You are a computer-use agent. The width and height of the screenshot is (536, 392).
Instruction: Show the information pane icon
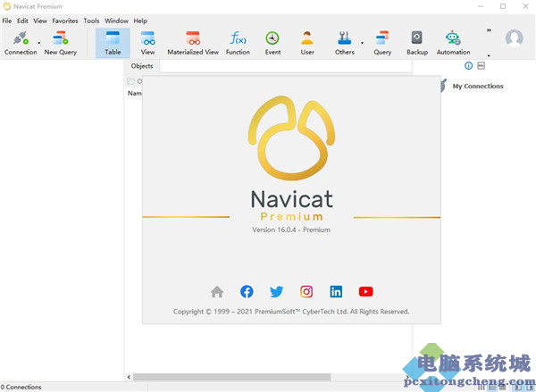(x=468, y=65)
